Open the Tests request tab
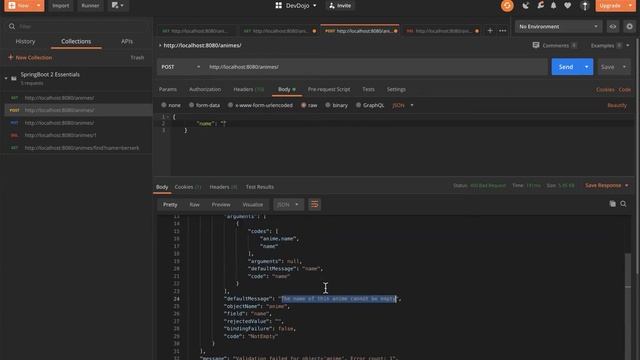Viewport: 640px width, 360px height. click(368, 89)
